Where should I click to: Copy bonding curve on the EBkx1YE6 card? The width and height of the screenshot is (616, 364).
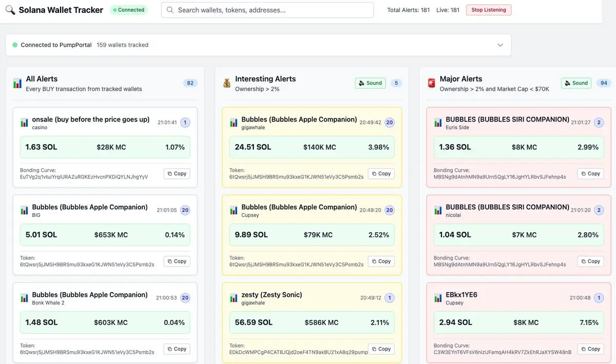591,349
